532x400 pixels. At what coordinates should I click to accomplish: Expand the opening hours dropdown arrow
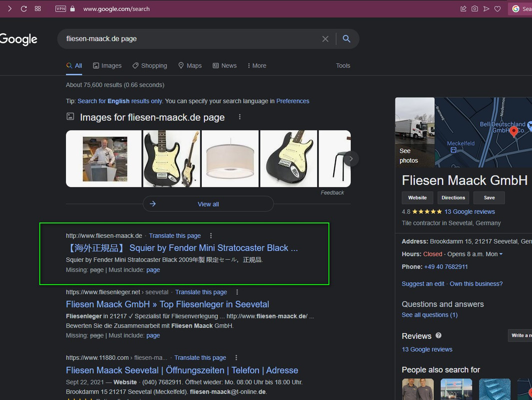501,254
